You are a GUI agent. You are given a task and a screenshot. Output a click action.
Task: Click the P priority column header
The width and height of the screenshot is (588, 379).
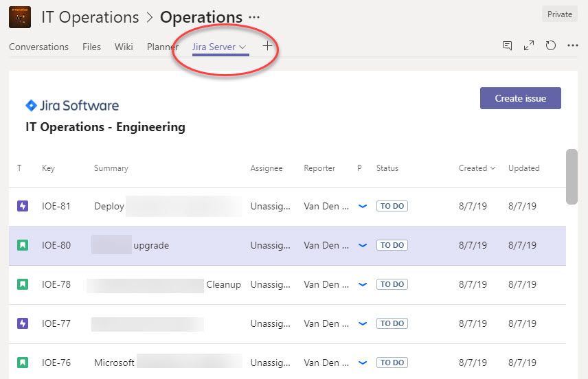point(359,168)
